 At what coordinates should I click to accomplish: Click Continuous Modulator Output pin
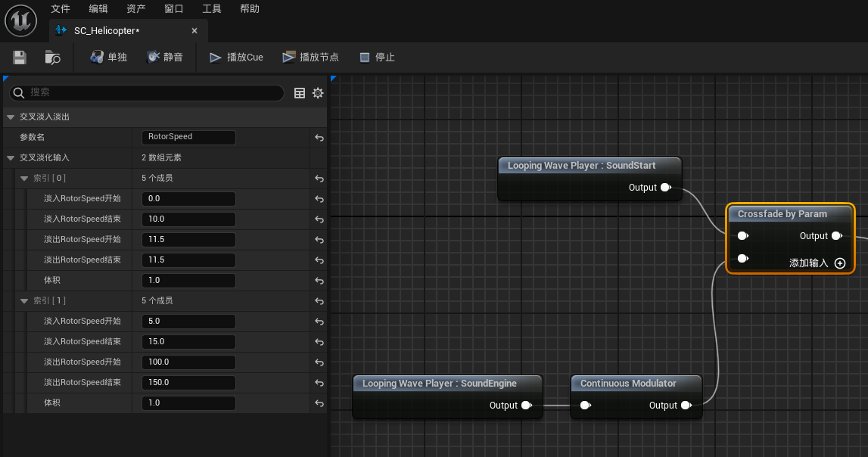tap(686, 406)
